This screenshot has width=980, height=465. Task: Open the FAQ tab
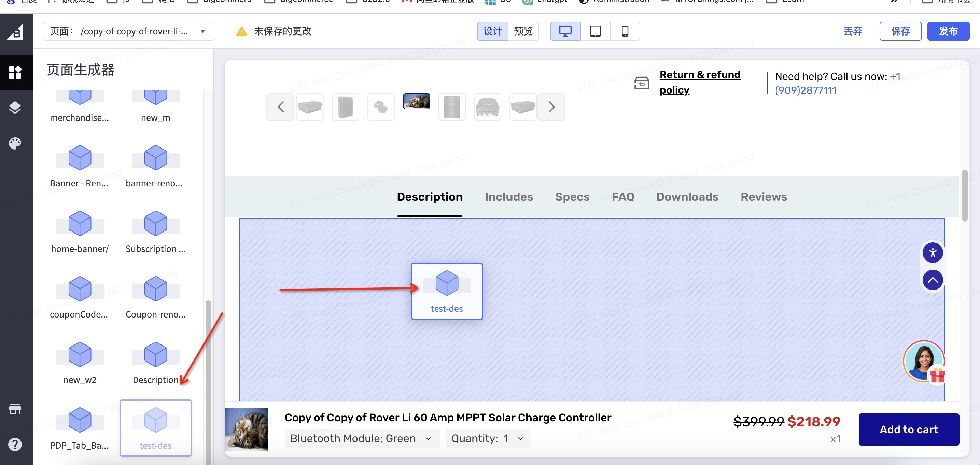[623, 197]
